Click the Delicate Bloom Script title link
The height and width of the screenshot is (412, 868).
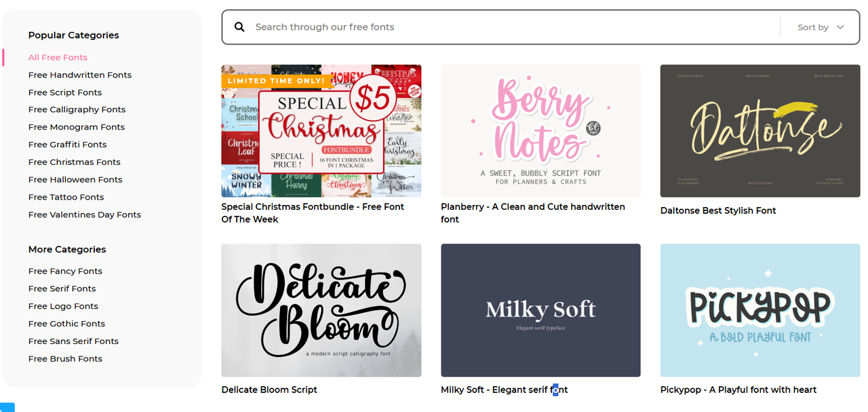[x=269, y=390]
